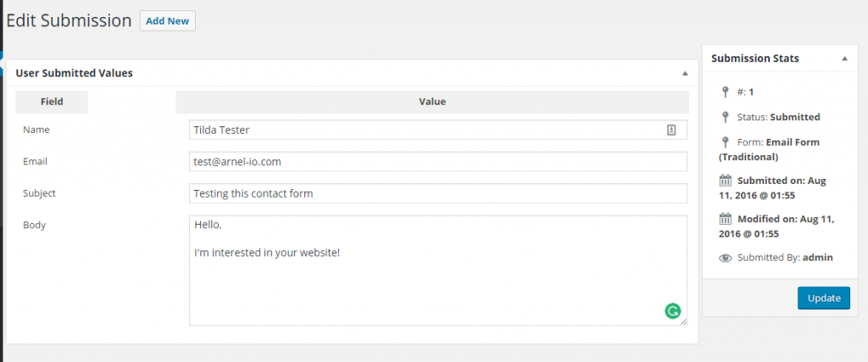Click the Add New button

(167, 20)
